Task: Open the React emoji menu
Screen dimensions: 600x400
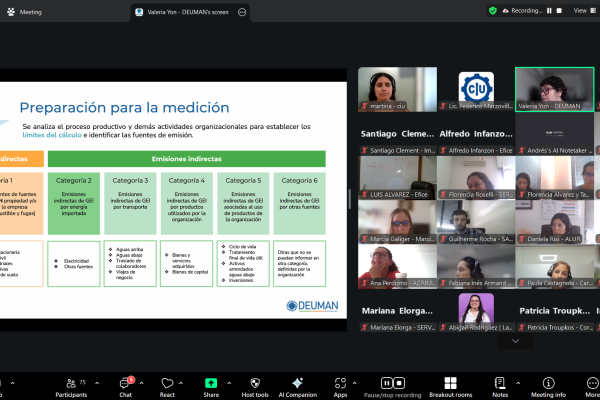Action: [x=167, y=387]
